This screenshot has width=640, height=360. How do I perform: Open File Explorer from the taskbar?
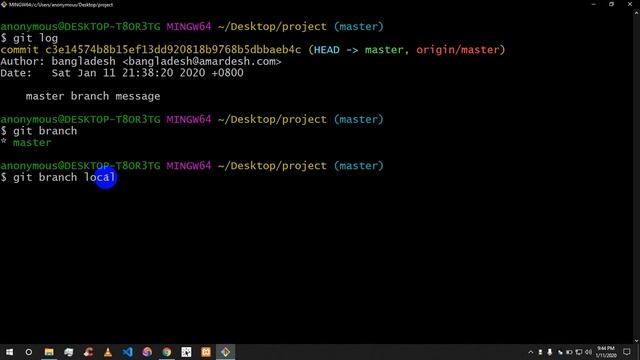point(49,352)
